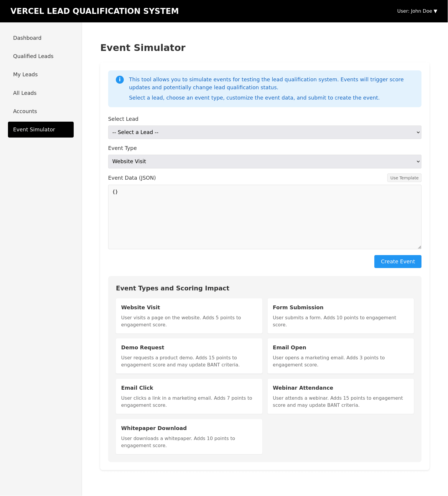Click into the Event Data JSON textarea
The height and width of the screenshot is (496, 448).
click(x=265, y=217)
